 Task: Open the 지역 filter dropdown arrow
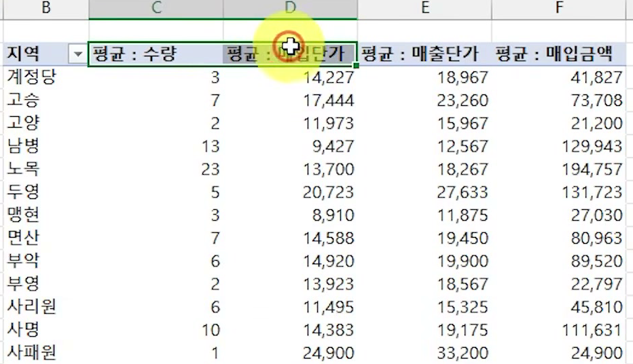click(x=78, y=54)
